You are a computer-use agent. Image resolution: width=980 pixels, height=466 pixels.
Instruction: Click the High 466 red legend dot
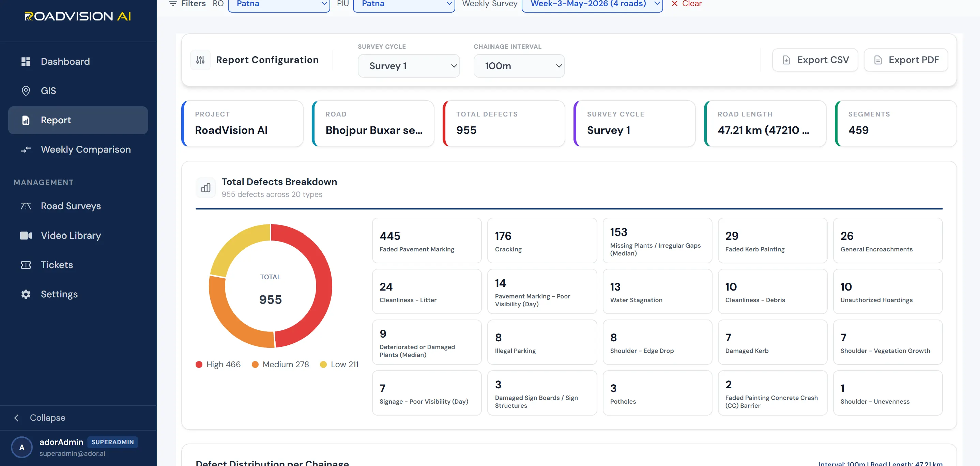(199, 364)
